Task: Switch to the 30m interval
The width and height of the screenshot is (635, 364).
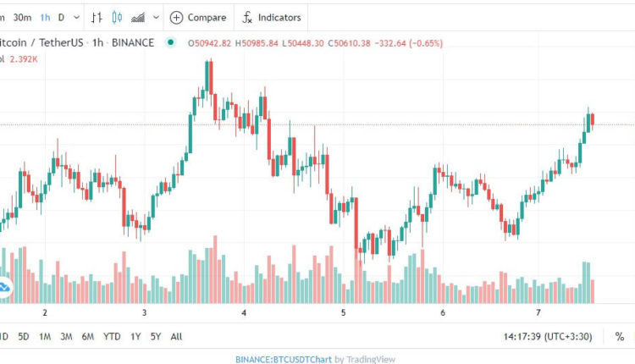Action: click(x=22, y=18)
